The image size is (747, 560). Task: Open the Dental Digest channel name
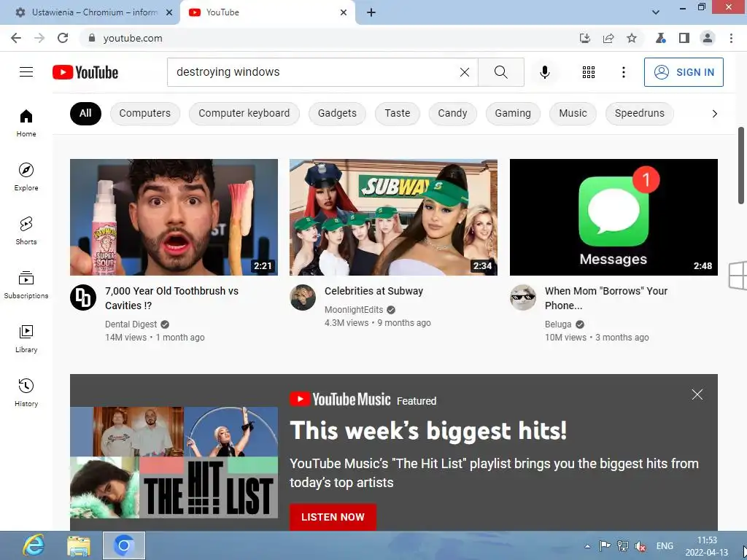tap(131, 324)
